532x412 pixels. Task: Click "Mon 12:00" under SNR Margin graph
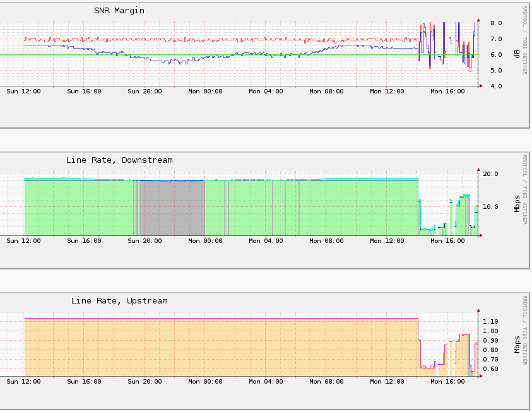[x=387, y=91]
